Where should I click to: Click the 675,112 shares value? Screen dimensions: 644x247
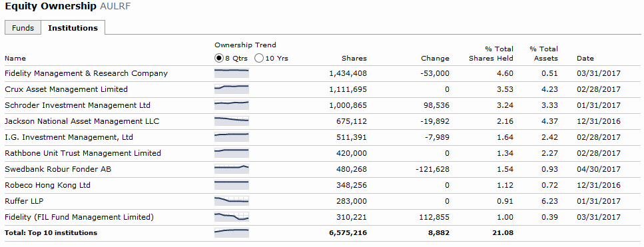(x=352, y=121)
